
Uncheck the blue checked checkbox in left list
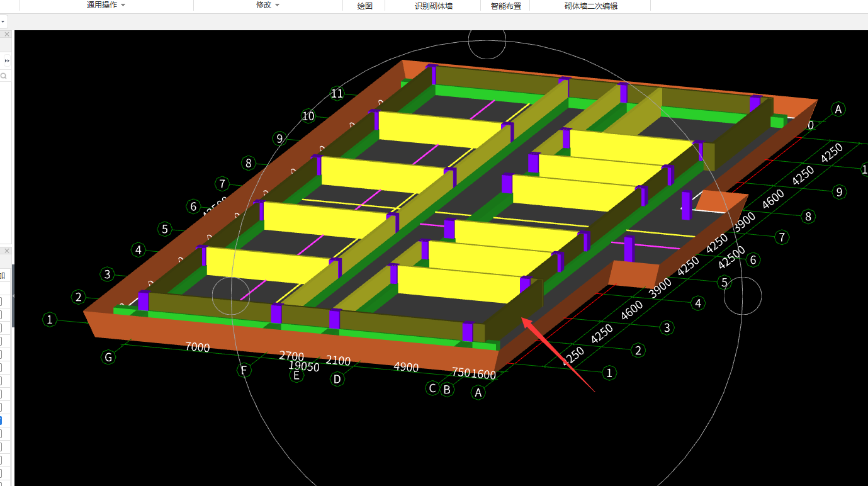pos(1,421)
